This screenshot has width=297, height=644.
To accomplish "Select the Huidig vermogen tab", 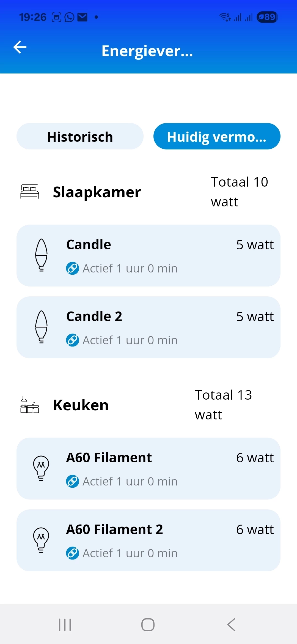I will pyautogui.click(x=217, y=137).
